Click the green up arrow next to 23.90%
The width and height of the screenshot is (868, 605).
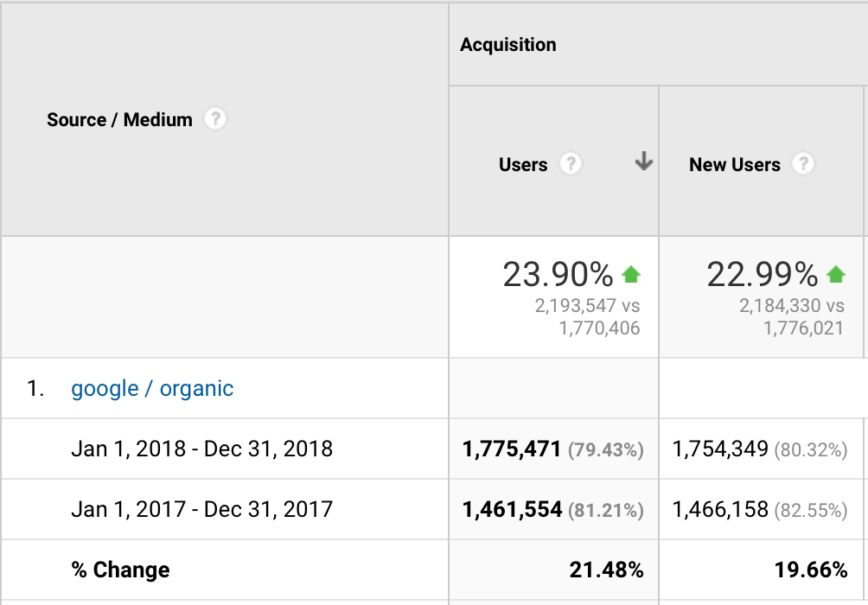(x=631, y=275)
